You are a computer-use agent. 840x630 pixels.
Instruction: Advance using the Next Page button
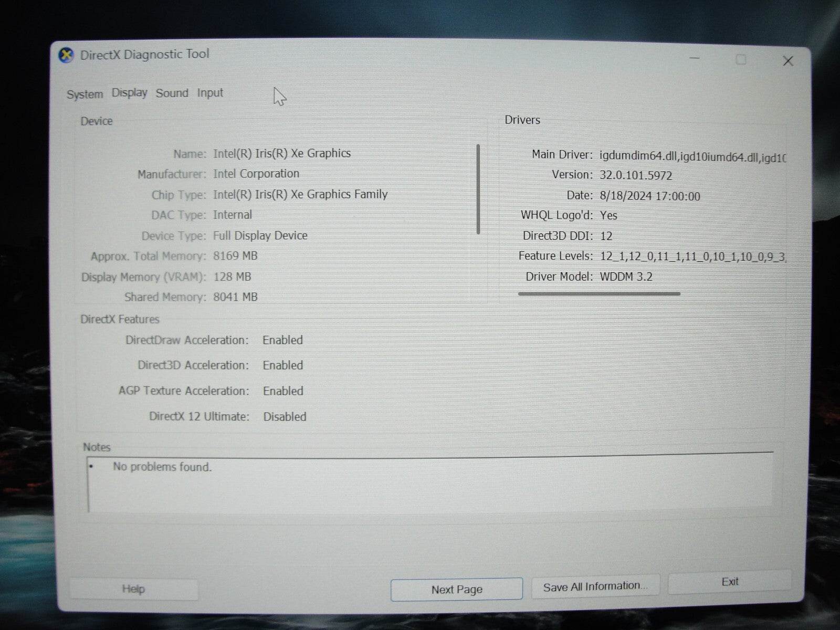(x=456, y=589)
